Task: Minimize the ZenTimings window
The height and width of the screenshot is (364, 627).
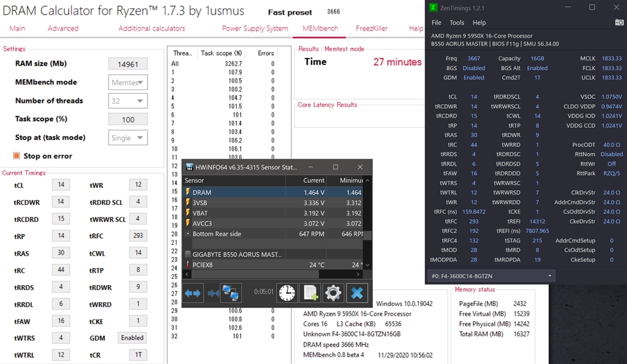Action: click(568, 7)
